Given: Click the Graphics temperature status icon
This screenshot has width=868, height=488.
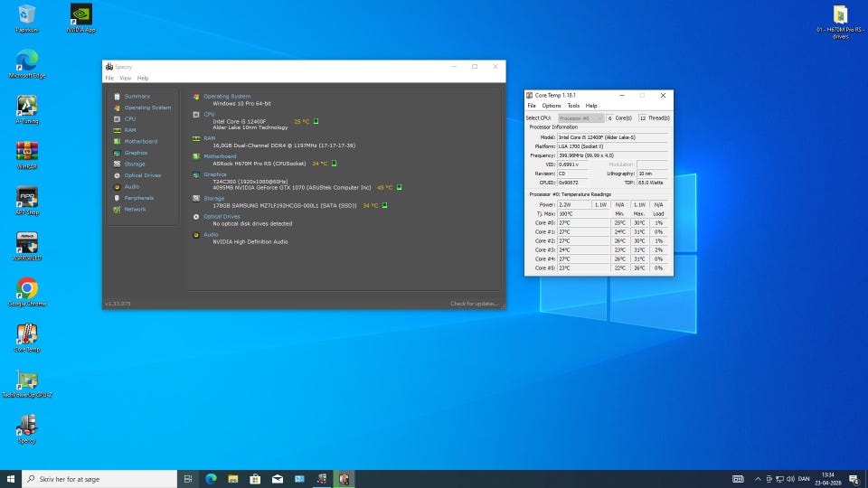Looking at the screenshot, I should point(400,187).
